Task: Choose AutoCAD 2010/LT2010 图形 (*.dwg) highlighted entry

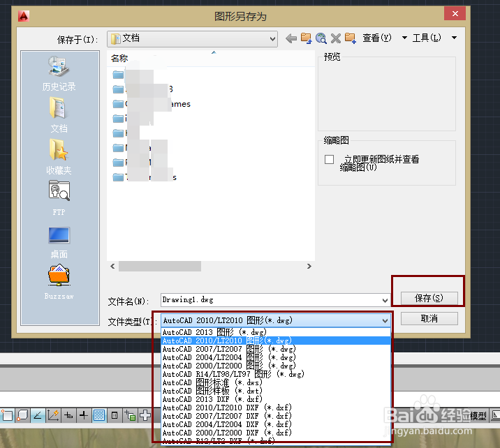Action: (x=276, y=341)
